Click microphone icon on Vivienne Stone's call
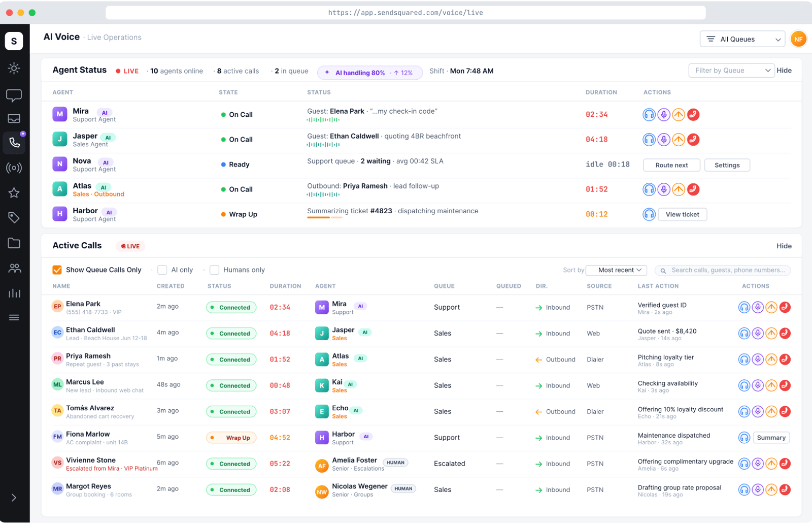The width and height of the screenshot is (812, 524). pyautogui.click(x=758, y=464)
